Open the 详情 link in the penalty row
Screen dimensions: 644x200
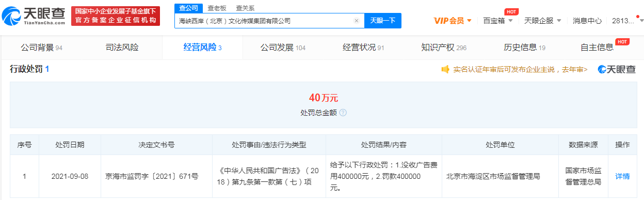(622, 176)
